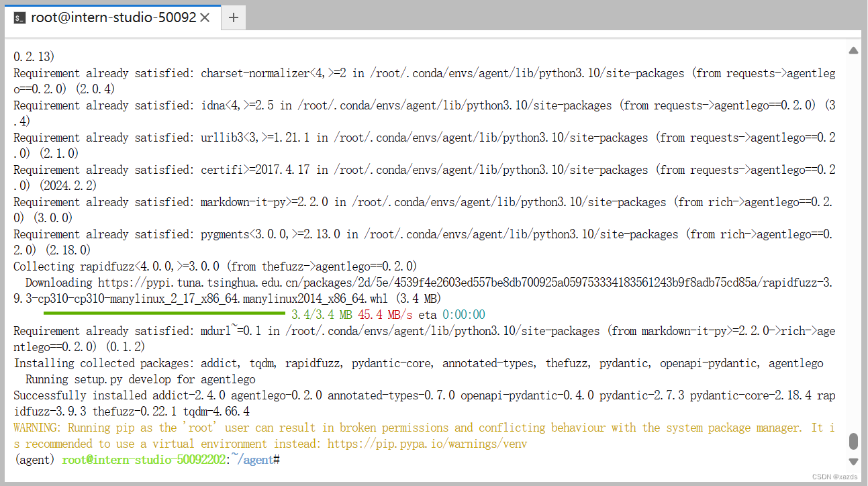Viewport: 868px width, 486px height.
Task: Click 'Running setup.py develop for agentlego' line
Action: (140, 379)
